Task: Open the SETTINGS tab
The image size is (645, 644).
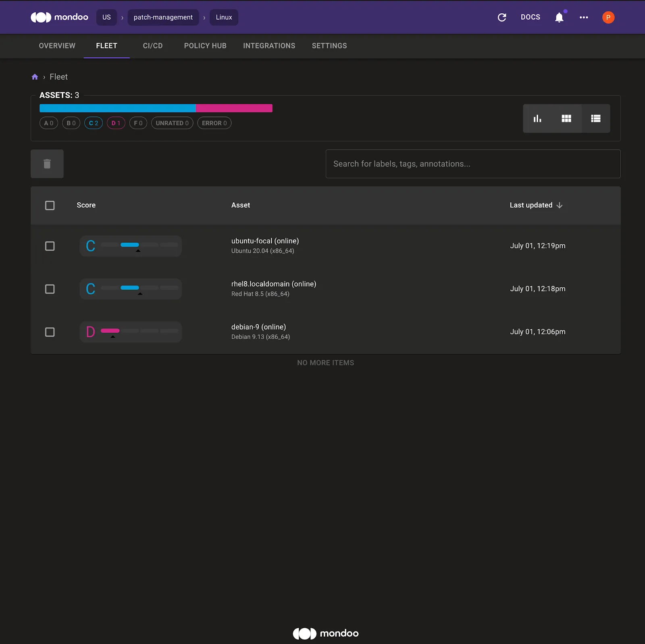Action: point(329,46)
